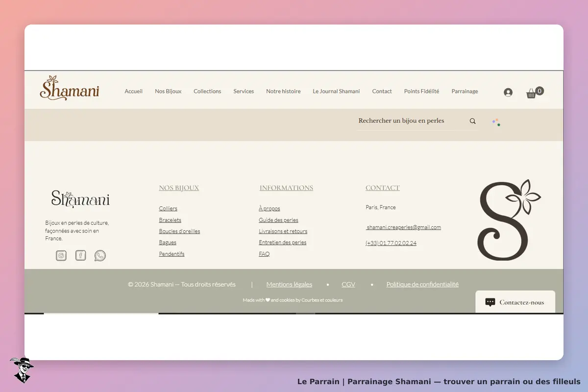The width and height of the screenshot is (588, 392).
Task: Click the 'Paris, France' address text
Action: (x=381, y=207)
